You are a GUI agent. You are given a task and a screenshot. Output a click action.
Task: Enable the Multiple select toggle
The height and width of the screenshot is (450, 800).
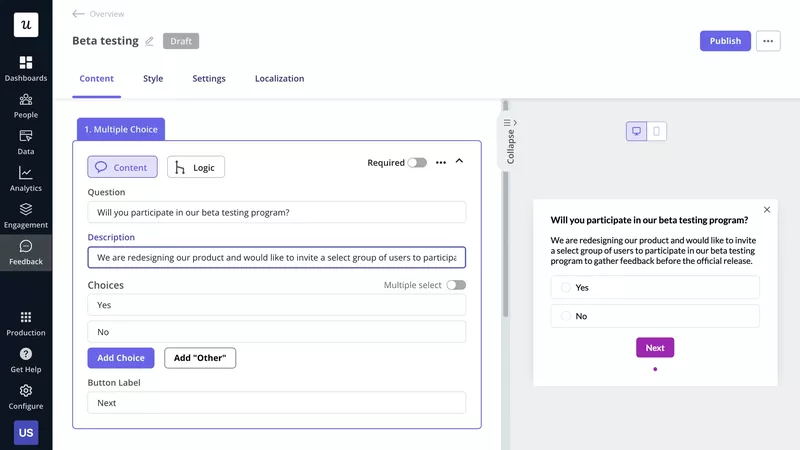(x=456, y=285)
